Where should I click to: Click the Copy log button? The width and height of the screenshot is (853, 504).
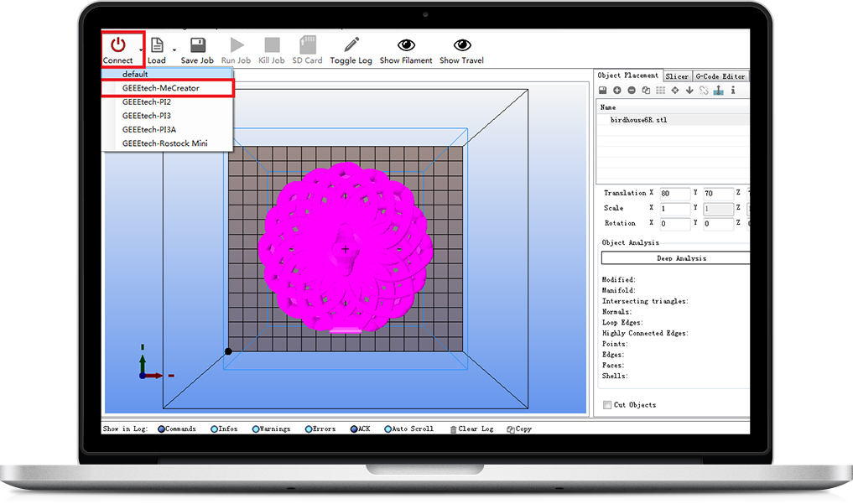click(519, 429)
